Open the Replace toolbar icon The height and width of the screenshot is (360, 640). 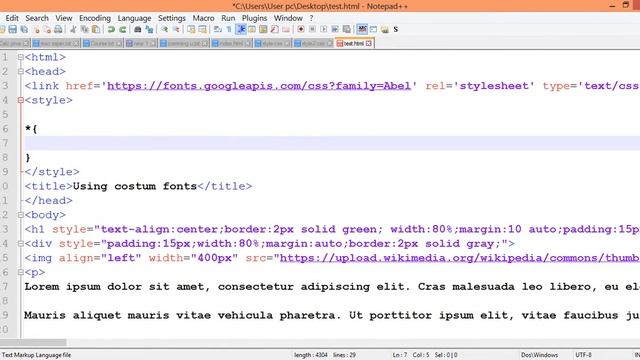click(x=149, y=29)
